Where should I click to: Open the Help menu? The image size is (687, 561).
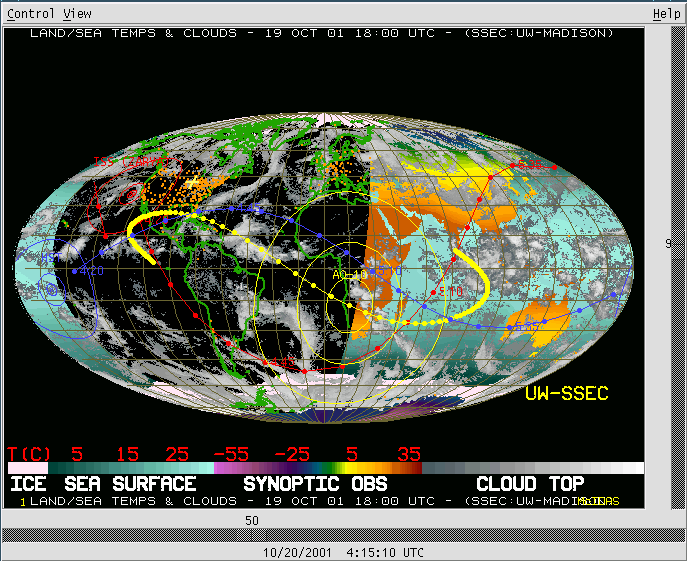click(666, 14)
